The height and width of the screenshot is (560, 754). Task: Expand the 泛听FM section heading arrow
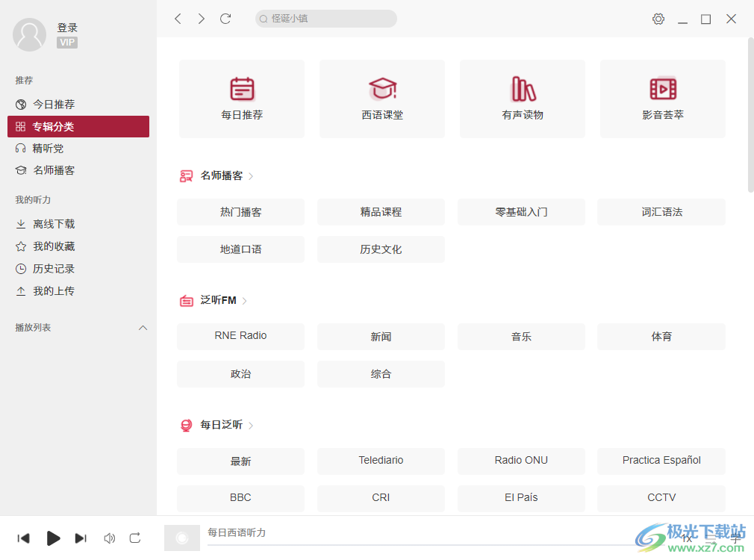click(245, 301)
